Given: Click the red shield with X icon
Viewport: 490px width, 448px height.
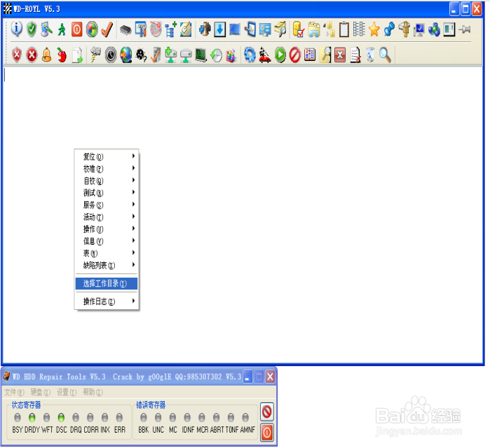Looking at the screenshot, I should click(x=17, y=55).
